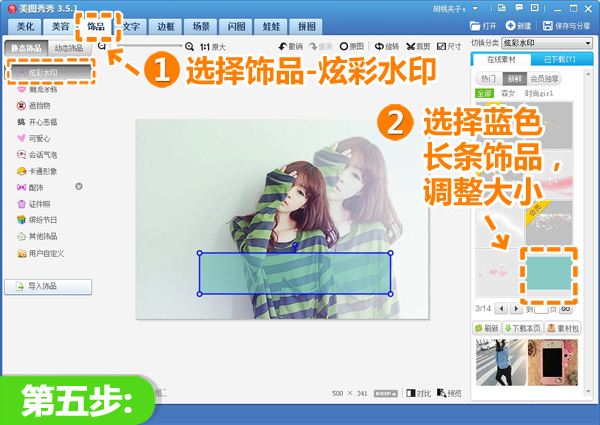This screenshot has width=600, height=425.
Task: Go to the 闪图 tab
Action: 236,26
